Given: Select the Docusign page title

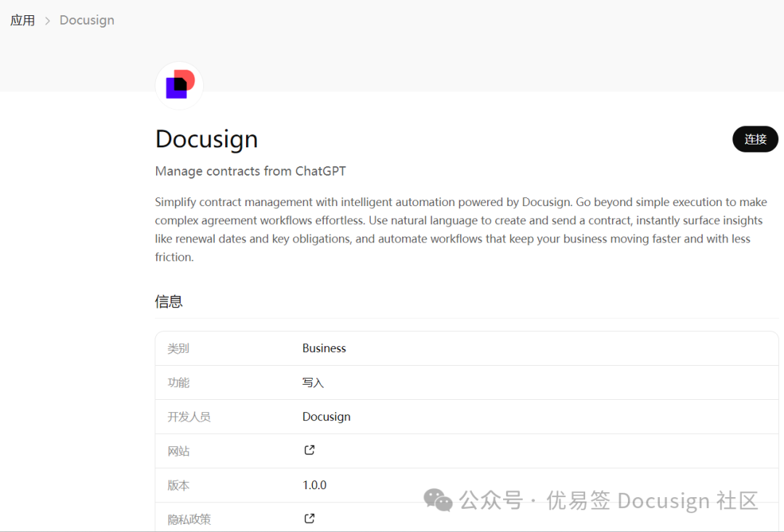Looking at the screenshot, I should tap(206, 139).
